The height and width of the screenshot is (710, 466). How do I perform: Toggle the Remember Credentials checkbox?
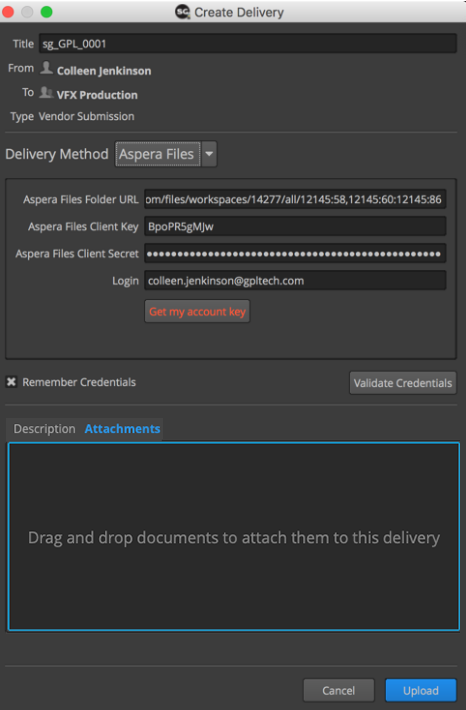tap(11, 382)
